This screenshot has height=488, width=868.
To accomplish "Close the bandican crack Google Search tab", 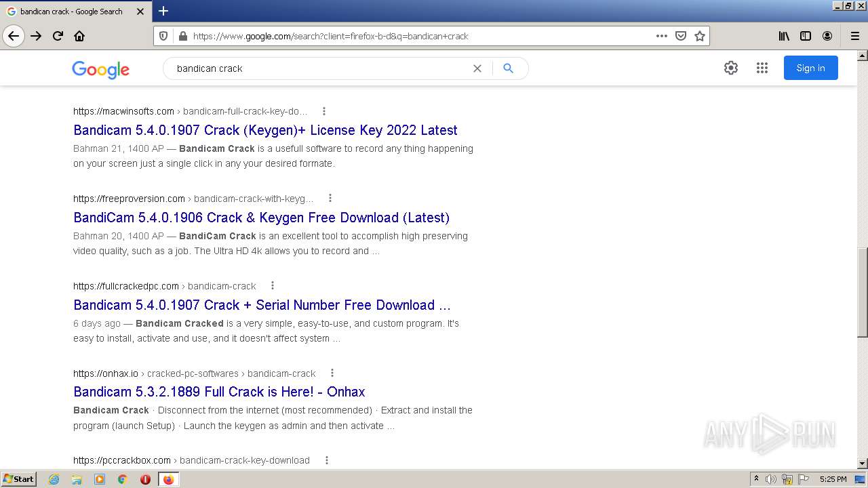I will pyautogui.click(x=140, y=12).
